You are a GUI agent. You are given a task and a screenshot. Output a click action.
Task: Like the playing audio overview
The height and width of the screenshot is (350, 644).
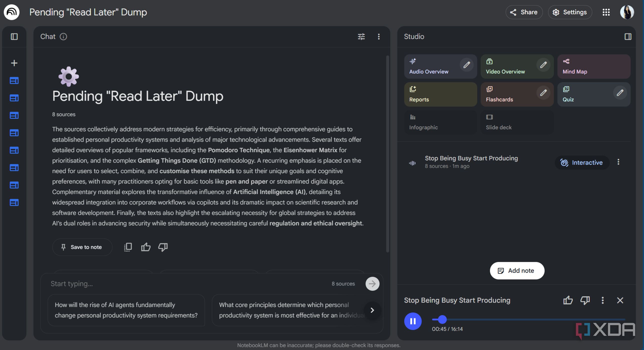pyautogui.click(x=568, y=300)
